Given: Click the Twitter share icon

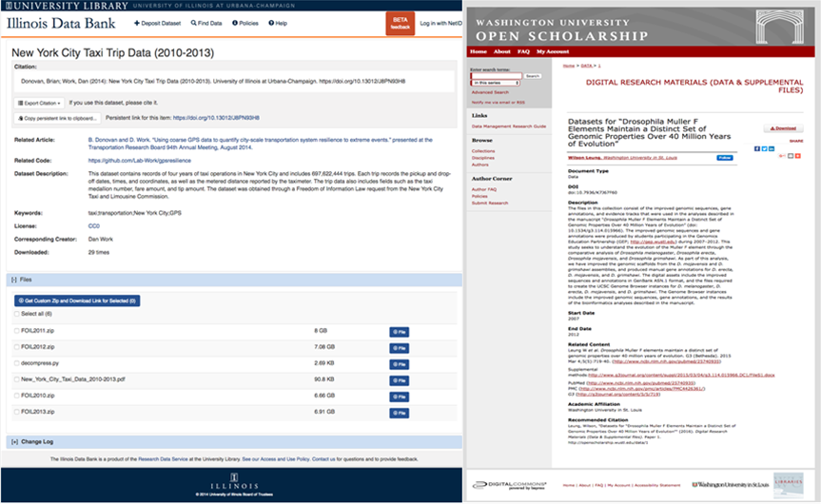Looking at the screenshot, I should click(764, 148).
